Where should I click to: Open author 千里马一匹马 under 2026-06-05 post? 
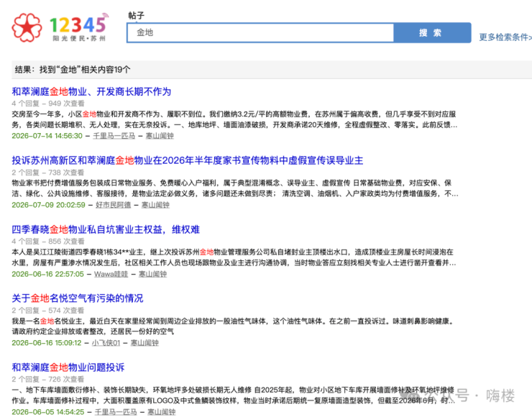(116, 412)
